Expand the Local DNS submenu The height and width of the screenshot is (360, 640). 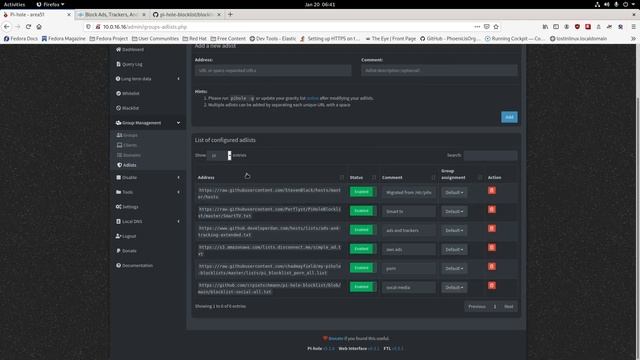click(x=148, y=221)
